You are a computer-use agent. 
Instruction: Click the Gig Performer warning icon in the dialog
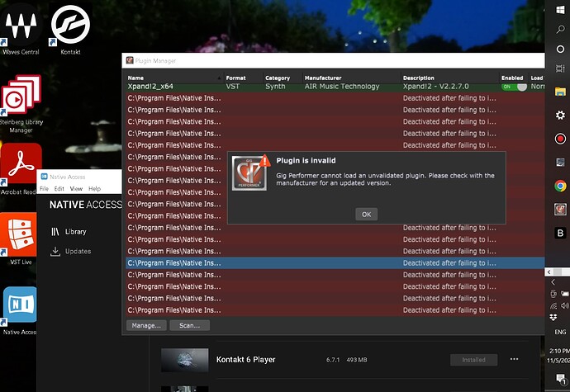coord(250,172)
